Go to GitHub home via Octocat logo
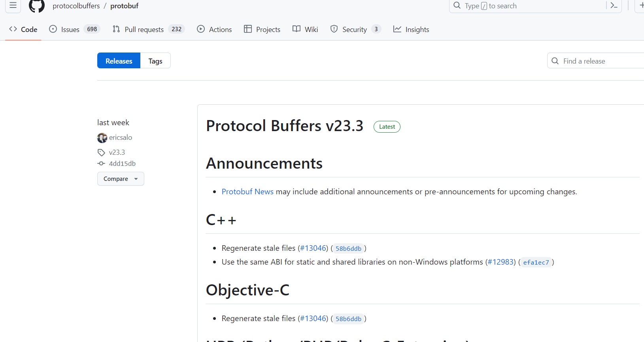This screenshot has width=644, height=342. (37, 6)
